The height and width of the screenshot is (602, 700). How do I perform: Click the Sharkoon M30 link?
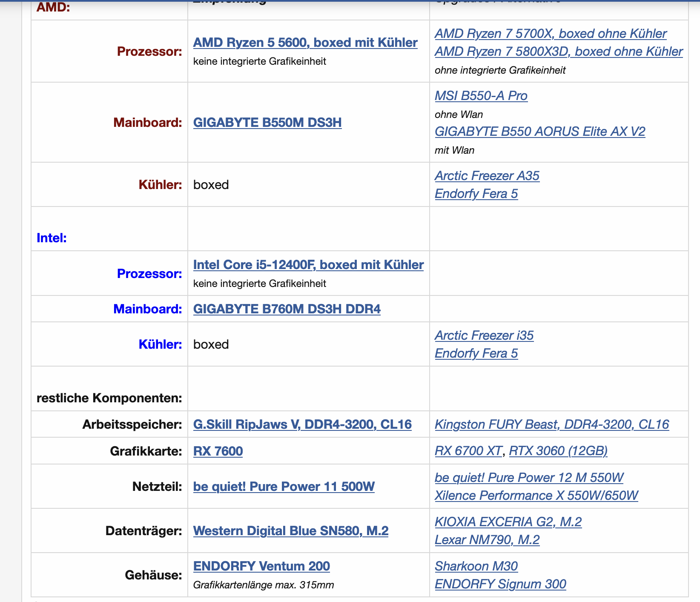pos(476,566)
